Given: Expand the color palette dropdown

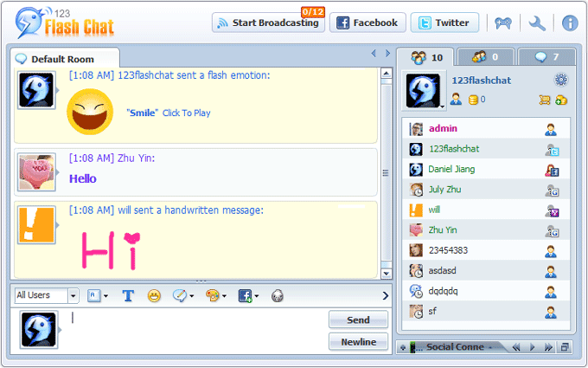Looking at the screenshot, I should pos(225,296).
